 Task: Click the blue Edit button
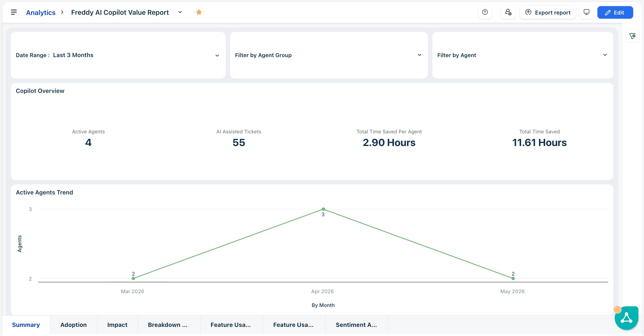(615, 12)
